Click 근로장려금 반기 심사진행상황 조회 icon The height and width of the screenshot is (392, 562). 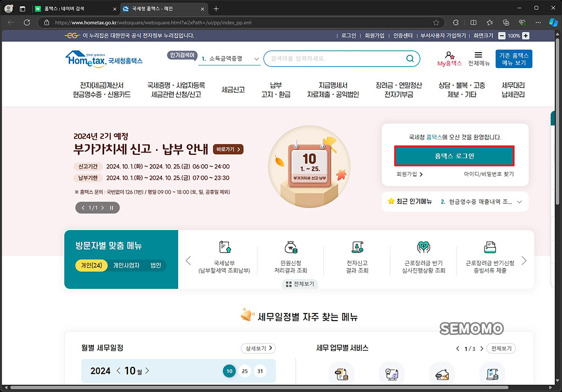point(424,247)
